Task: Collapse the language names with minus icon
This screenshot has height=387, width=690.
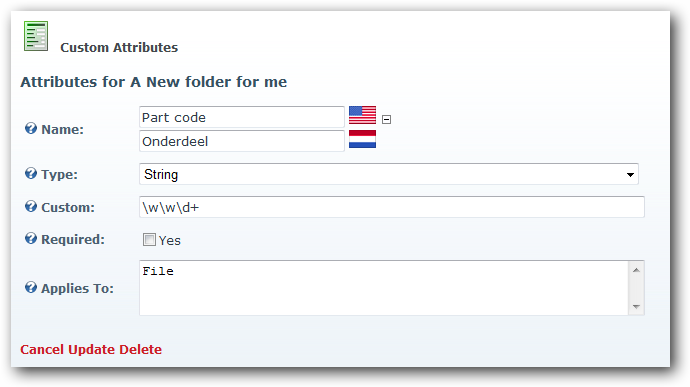Action: [x=386, y=119]
